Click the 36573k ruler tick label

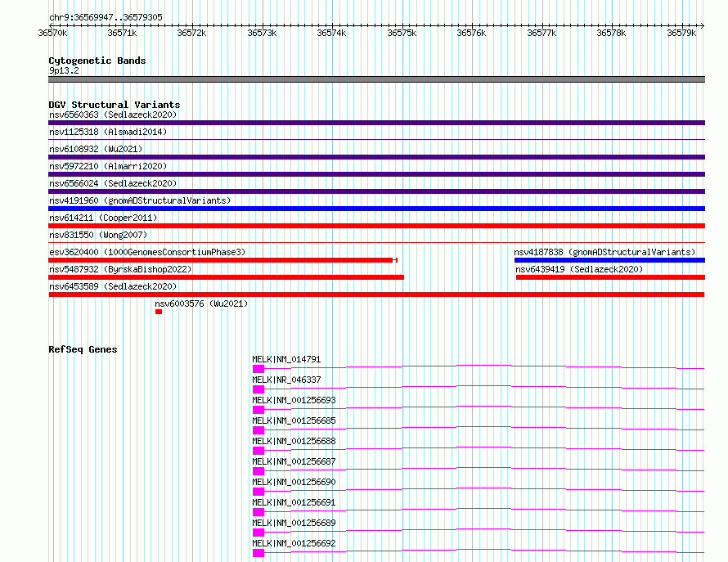point(262,33)
